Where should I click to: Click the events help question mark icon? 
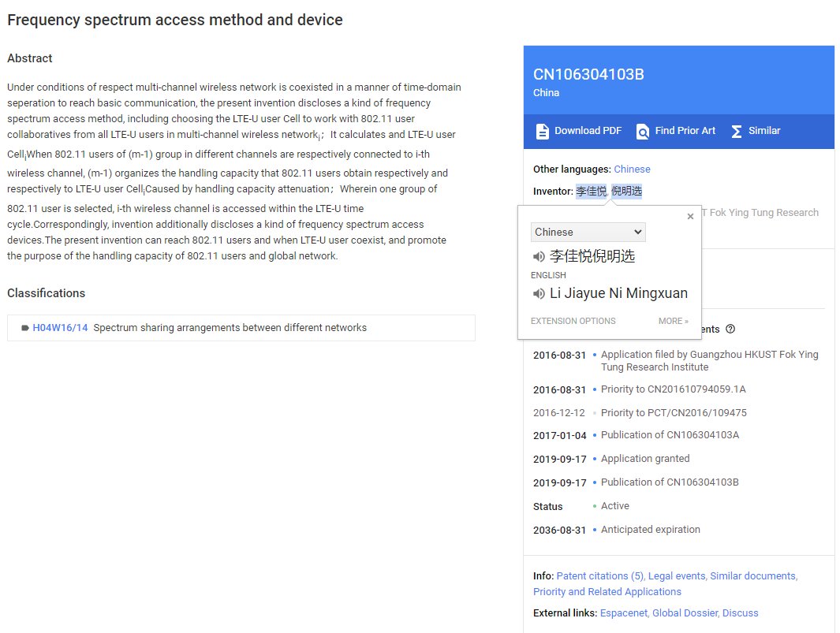click(x=730, y=329)
